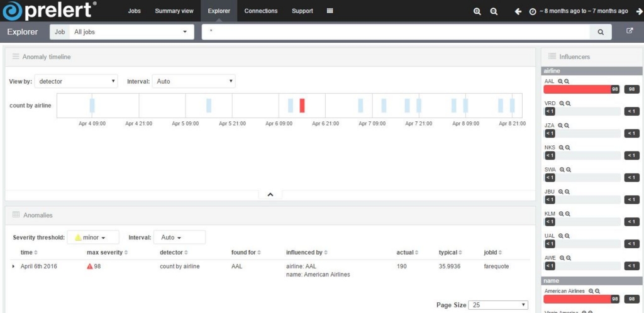The height and width of the screenshot is (313, 644).
Task: Open the timeline Interval Auto dropdown
Action: point(194,81)
